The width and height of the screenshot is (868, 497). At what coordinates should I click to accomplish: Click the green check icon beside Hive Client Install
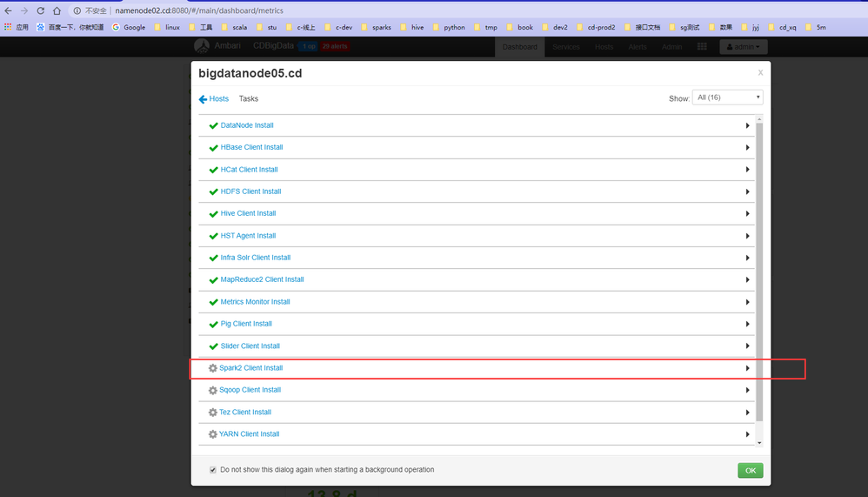tap(213, 214)
